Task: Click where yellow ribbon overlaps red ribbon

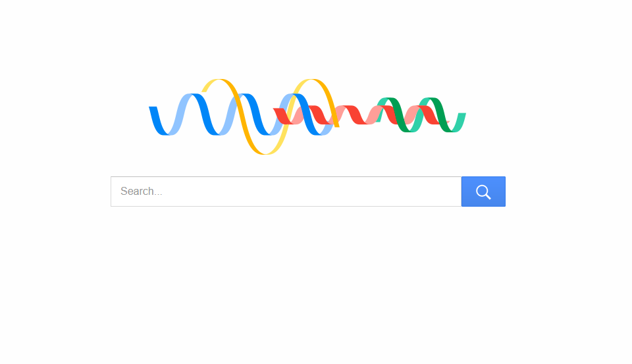Action: coord(332,116)
